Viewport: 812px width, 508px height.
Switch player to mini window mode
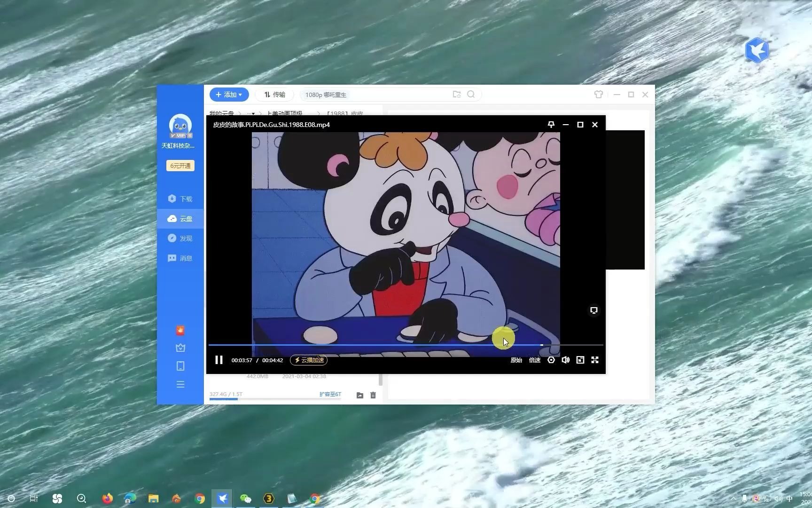pos(580,360)
